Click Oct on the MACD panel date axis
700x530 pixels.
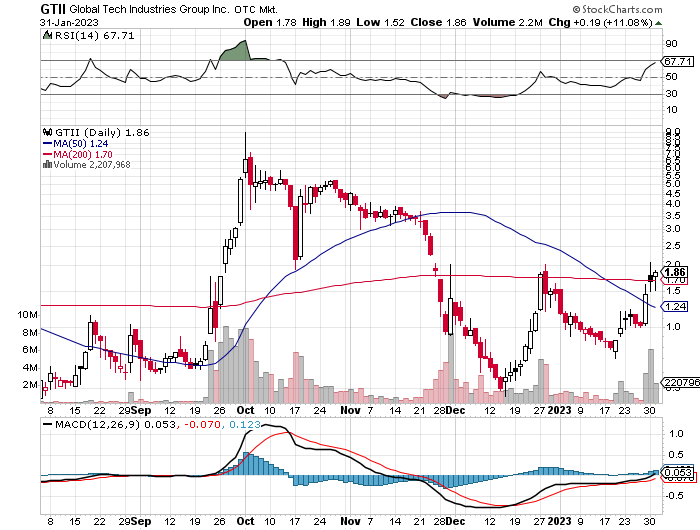(246, 522)
